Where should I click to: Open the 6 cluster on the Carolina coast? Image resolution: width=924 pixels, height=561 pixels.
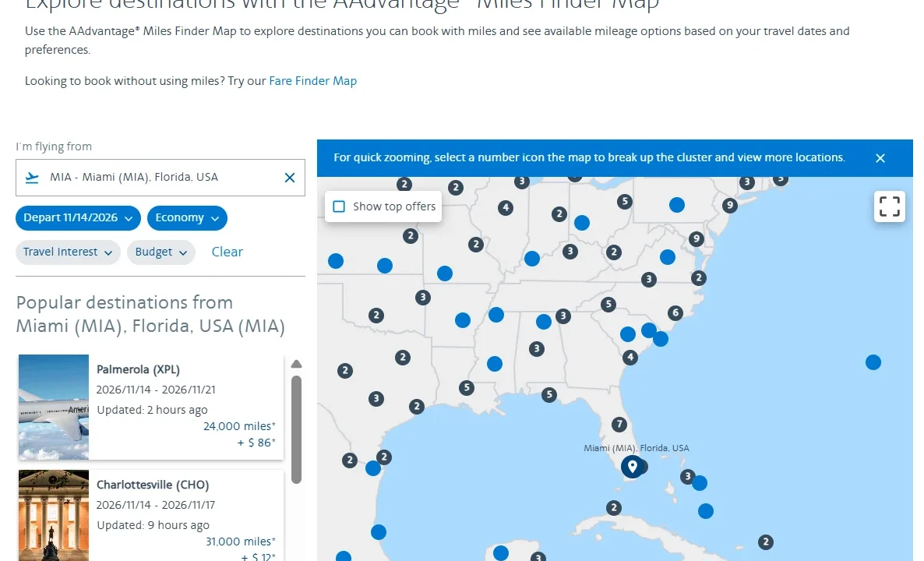pyautogui.click(x=675, y=313)
